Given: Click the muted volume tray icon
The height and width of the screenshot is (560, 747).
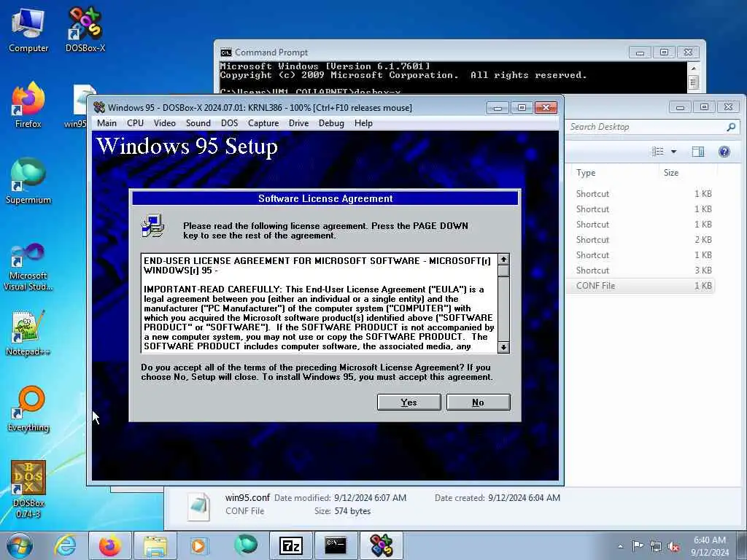Looking at the screenshot, I should 673,546.
